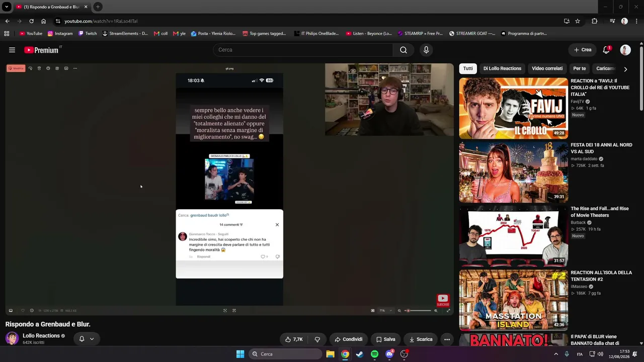Open a new browser tab
644x362 pixels.
click(x=98, y=7)
